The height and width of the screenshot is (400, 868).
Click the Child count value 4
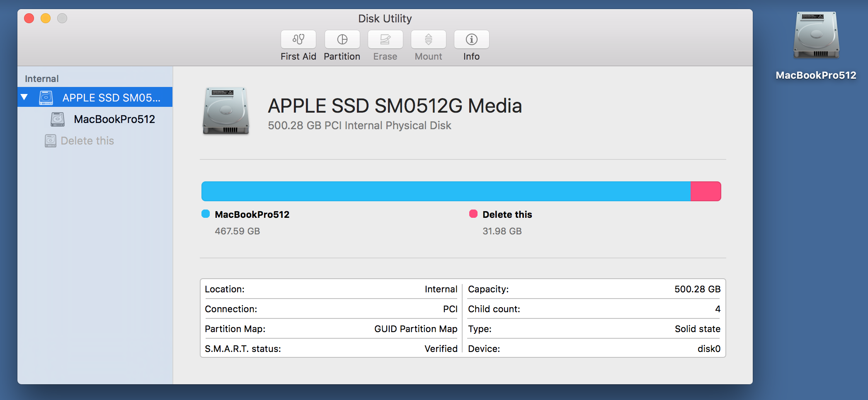coord(718,309)
